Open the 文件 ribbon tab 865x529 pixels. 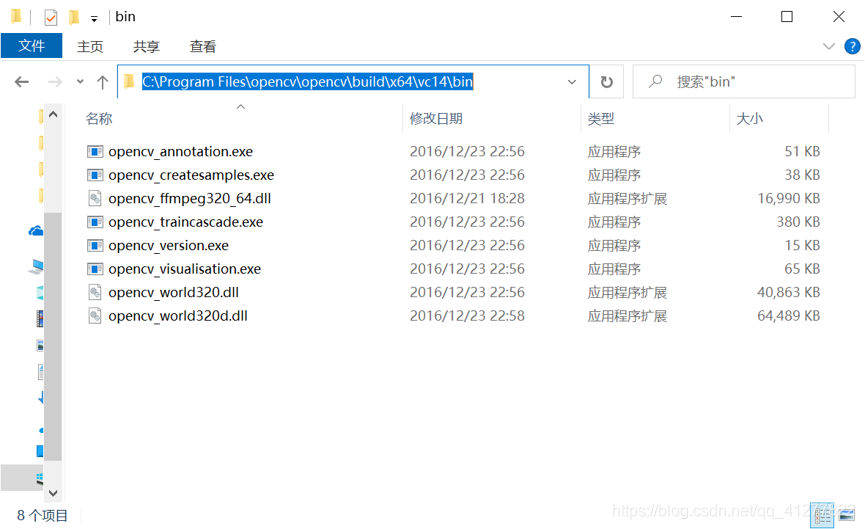pos(31,46)
